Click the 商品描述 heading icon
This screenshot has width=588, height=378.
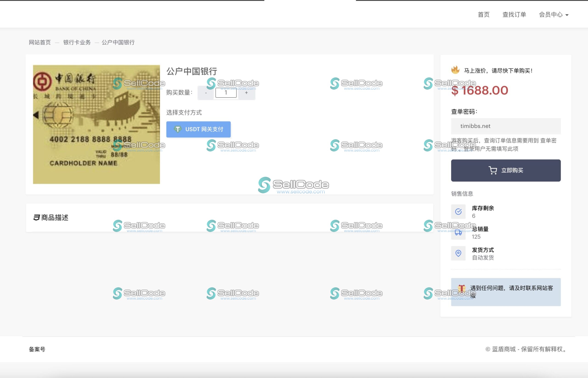(37, 218)
